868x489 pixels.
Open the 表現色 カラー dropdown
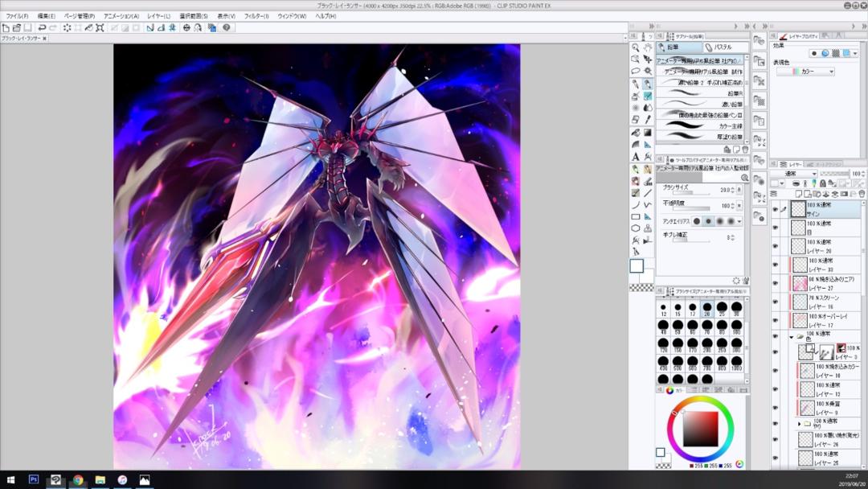coord(805,72)
